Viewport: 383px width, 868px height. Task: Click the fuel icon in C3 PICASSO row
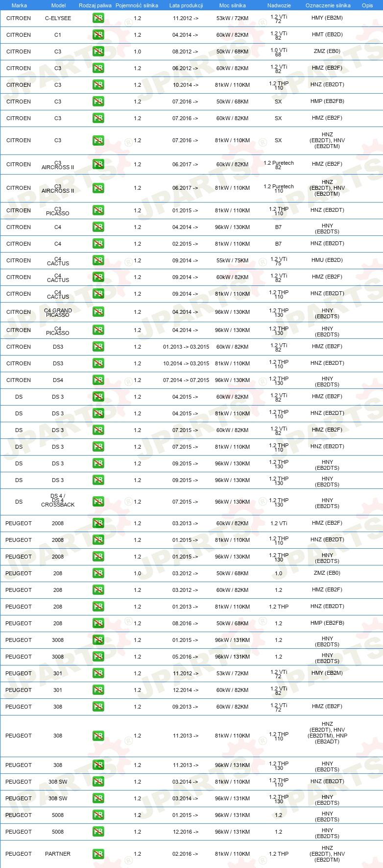(x=98, y=210)
